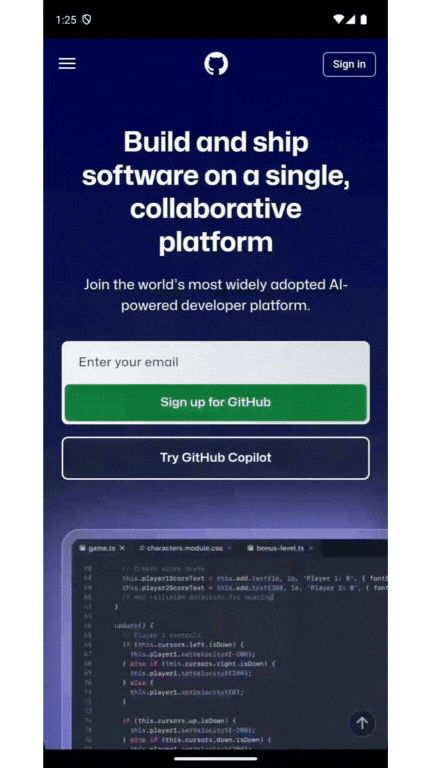Click the Sign in button

(349, 64)
